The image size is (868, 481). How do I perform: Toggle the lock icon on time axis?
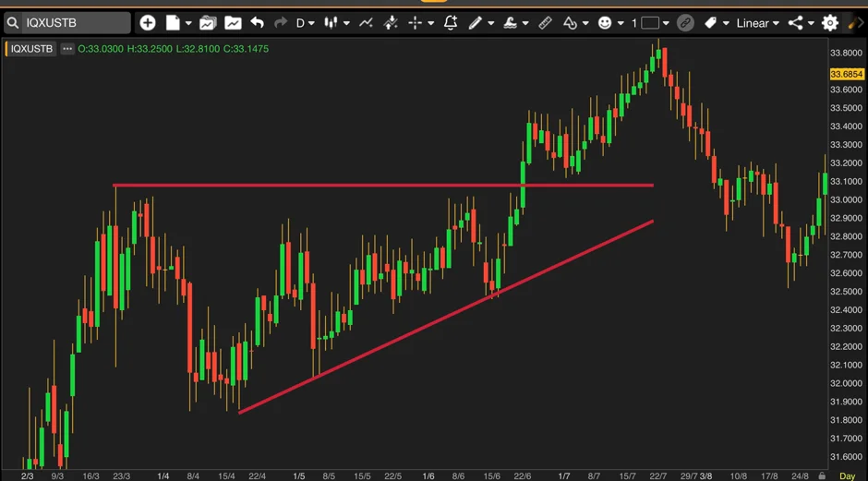point(822,476)
